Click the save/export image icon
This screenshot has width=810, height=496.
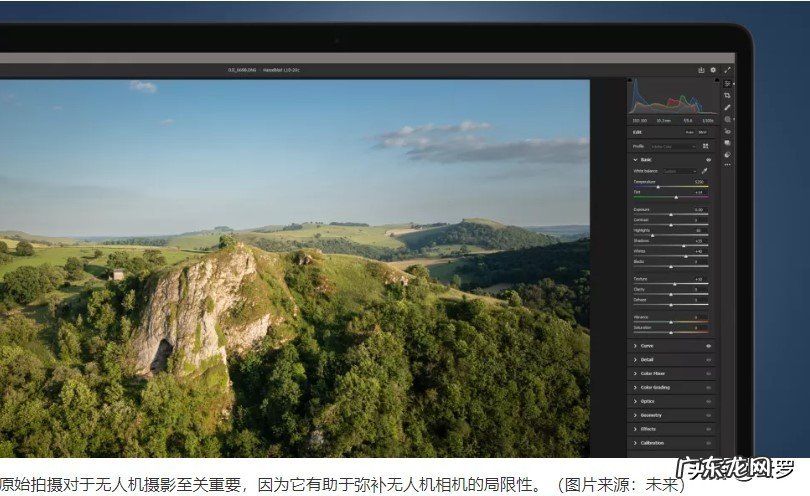(701, 70)
